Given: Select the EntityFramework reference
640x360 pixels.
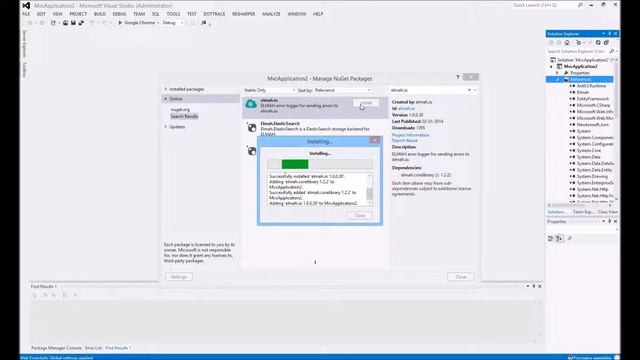Looking at the screenshot, I should coord(593,99).
